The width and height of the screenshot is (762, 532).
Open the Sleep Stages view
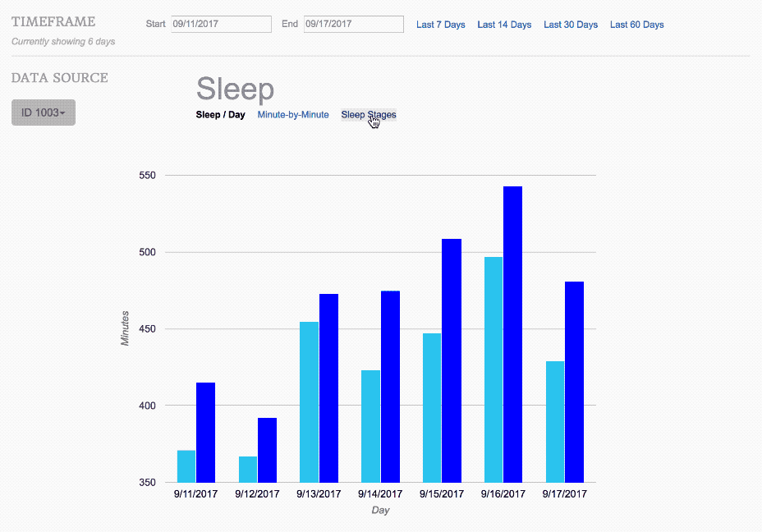click(x=369, y=115)
